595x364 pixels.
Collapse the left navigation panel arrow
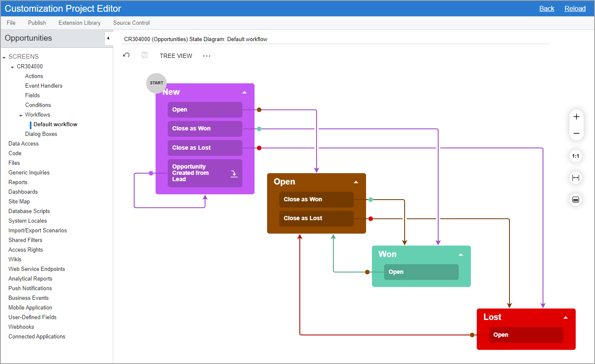coord(108,39)
